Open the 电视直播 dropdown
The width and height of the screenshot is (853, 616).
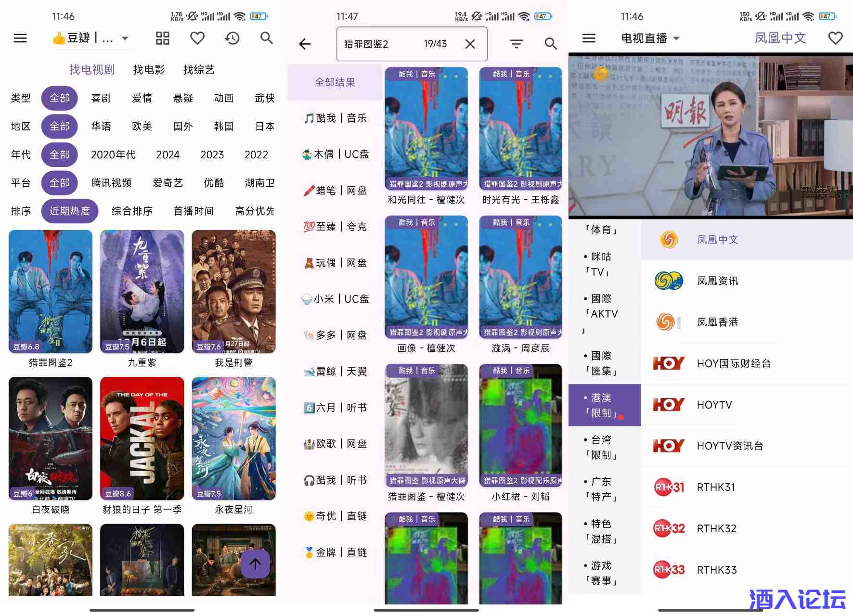650,38
